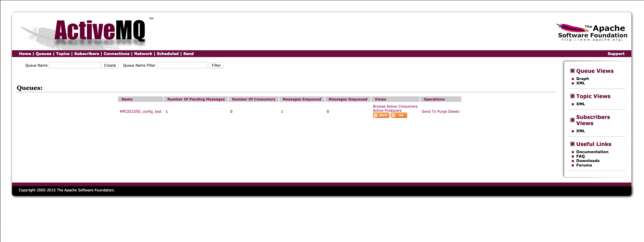Screen dimensions: 644x242
Task: Open the MPCS51050_config_test queue
Action: point(140,112)
